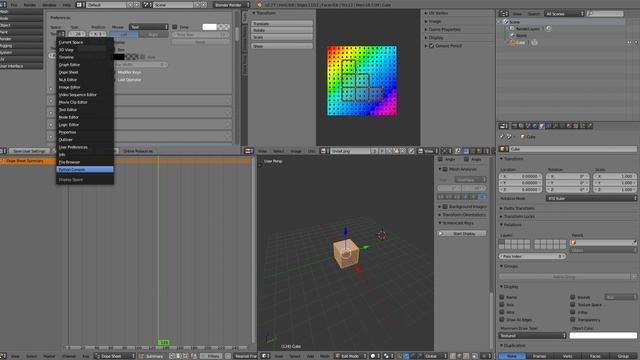Open the Edit Mode dropdown in 3D header
640x360 pixels.
[351, 356]
